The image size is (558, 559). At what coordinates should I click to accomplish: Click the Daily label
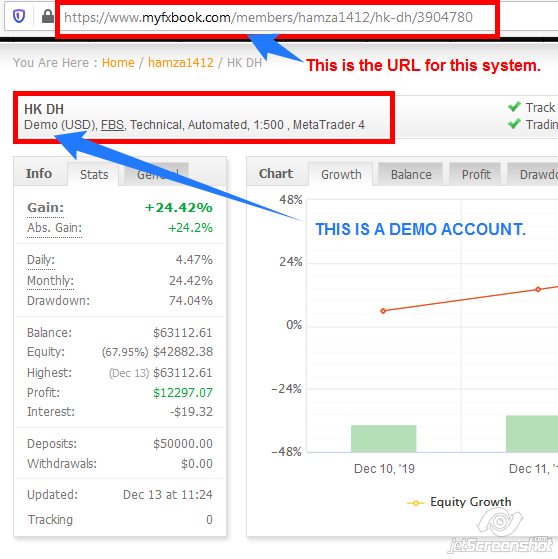click(x=41, y=260)
